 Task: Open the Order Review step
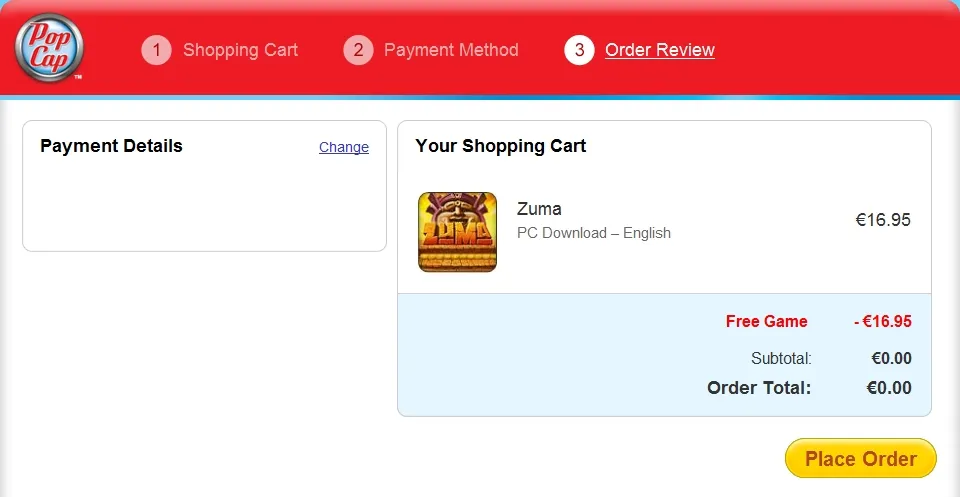click(660, 50)
